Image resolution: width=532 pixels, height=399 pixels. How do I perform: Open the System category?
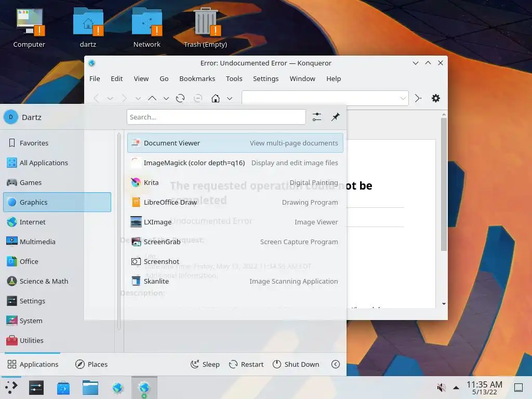tap(57, 321)
